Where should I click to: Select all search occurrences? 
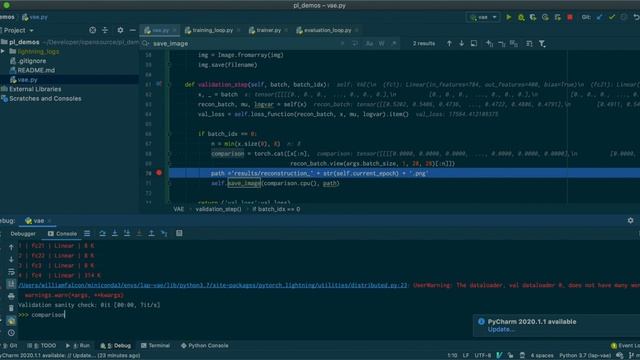coord(513,43)
